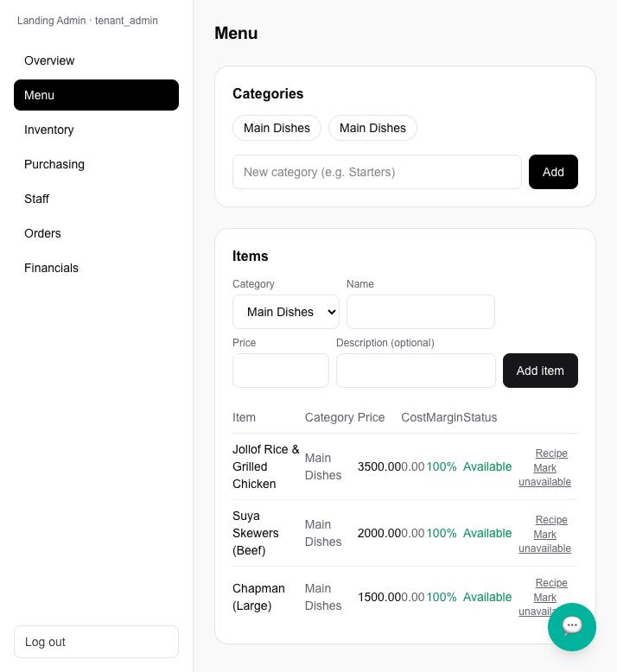Click the Item column header
Viewport: 617px width, 672px height.
pos(244,417)
